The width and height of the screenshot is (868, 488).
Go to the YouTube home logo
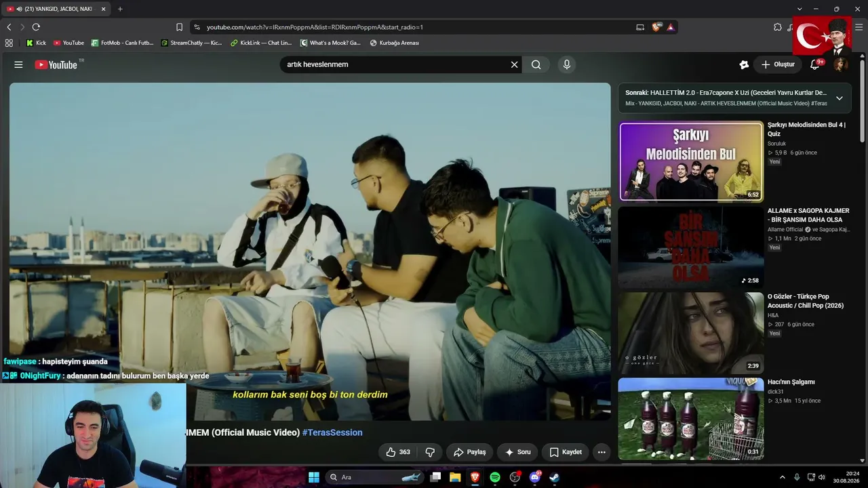point(56,64)
